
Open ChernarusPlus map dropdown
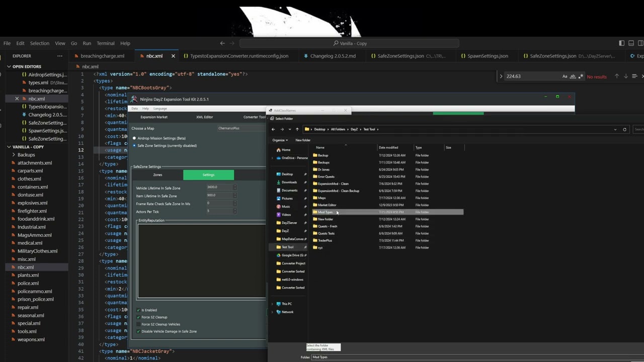(240, 128)
